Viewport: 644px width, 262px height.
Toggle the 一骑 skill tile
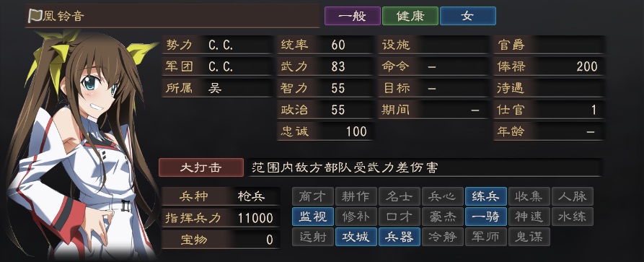486,217
